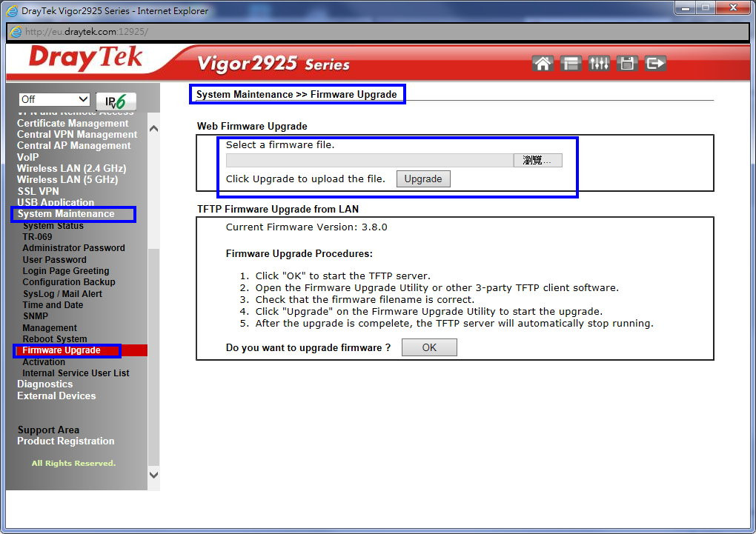
Task: Open Central AP Management menu
Action: click(x=74, y=146)
